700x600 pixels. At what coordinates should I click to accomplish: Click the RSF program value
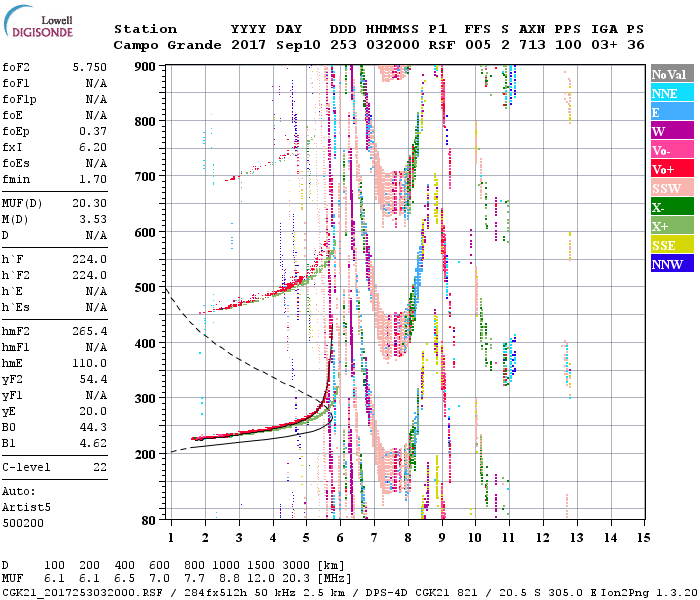442,45
